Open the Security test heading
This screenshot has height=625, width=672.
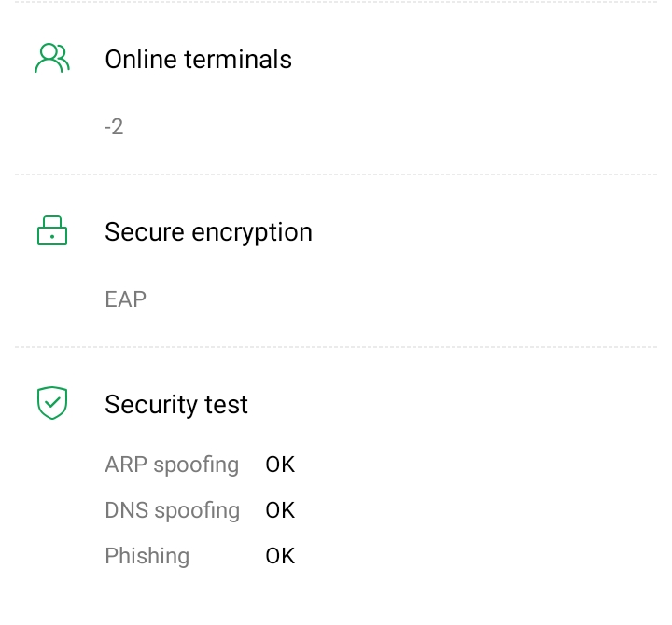(x=176, y=404)
